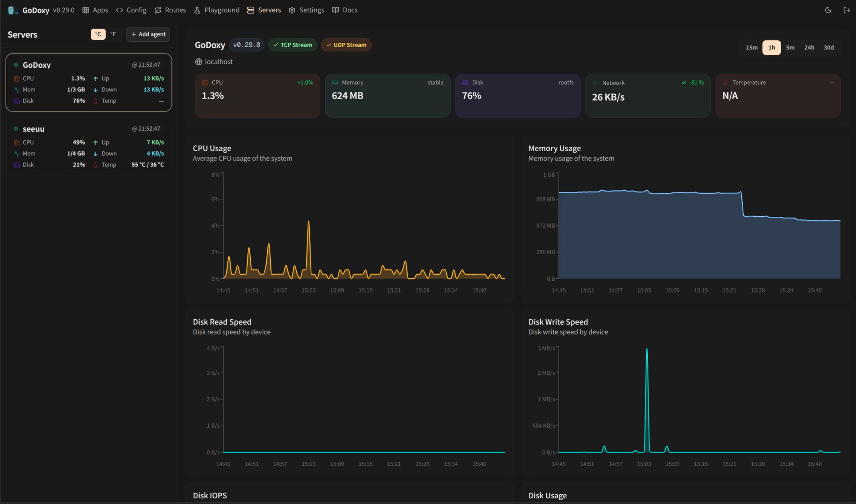Select the GoDoxy server card in the sidebar
The image size is (856, 504).
point(89,83)
